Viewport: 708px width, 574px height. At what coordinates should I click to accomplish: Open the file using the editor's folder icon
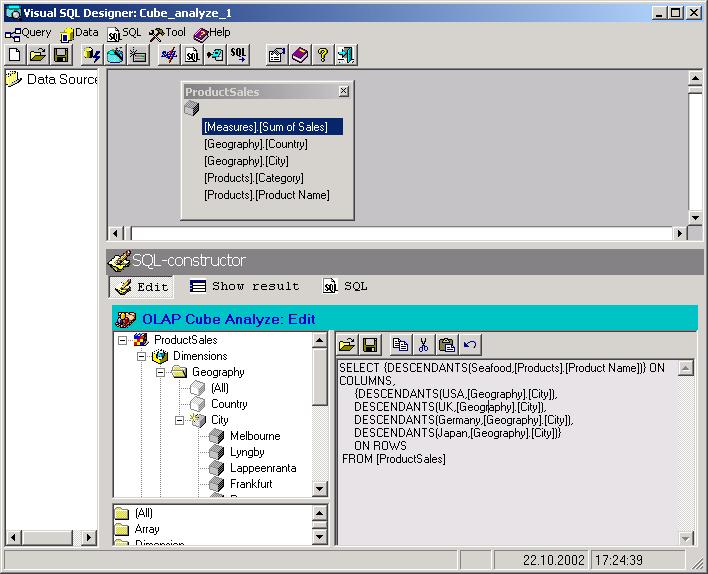coord(347,345)
